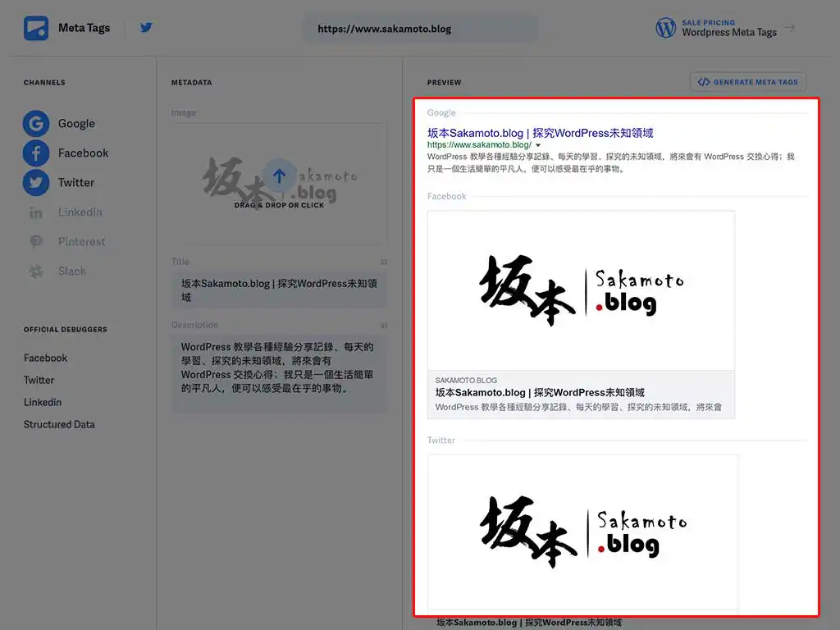
Task: Toggle the Facebook channel icon
Action: [x=35, y=153]
